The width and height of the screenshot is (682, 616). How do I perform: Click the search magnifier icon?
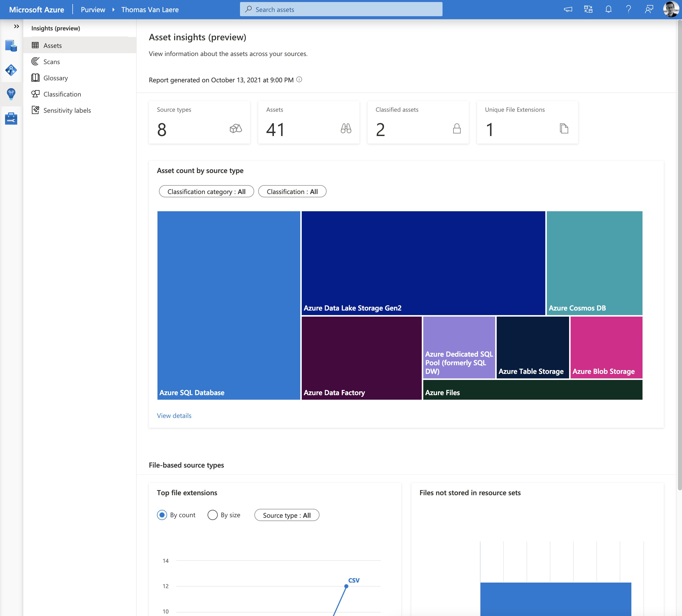pos(248,9)
